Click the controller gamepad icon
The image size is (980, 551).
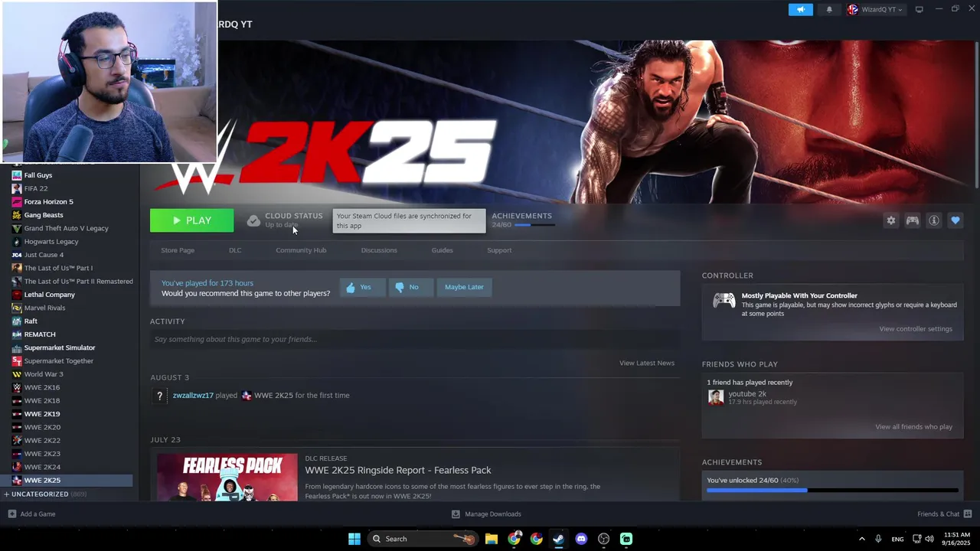coord(724,301)
